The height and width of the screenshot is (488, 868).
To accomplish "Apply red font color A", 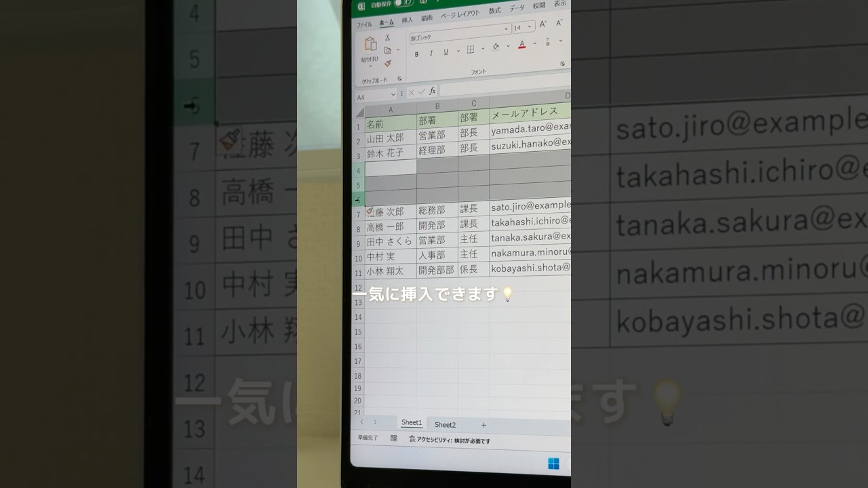I will click(521, 45).
